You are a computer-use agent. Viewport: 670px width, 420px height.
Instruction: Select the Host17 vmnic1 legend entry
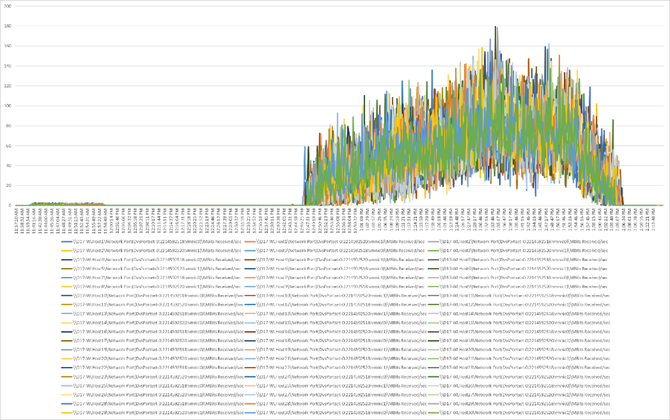[x=151, y=340]
